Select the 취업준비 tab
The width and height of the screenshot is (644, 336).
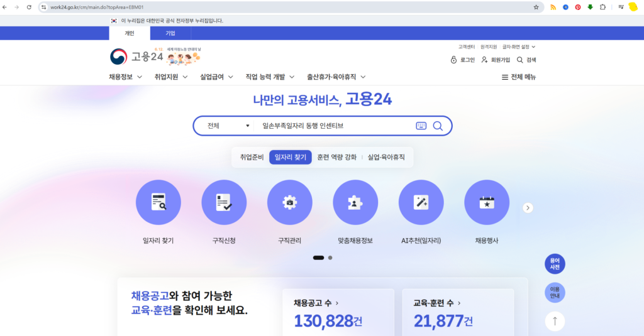(x=252, y=157)
